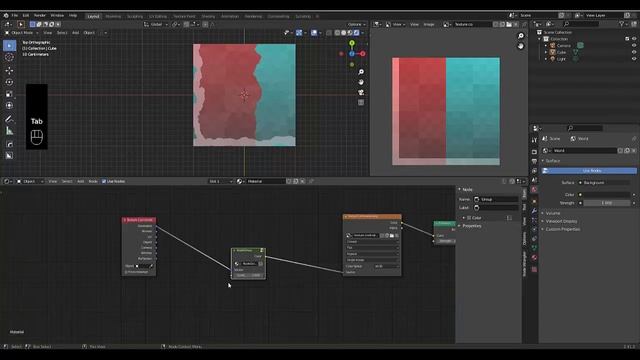Select the Cursor tool in viewport toolbar
This screenshot has width=640, height=360.
point(9,58)
